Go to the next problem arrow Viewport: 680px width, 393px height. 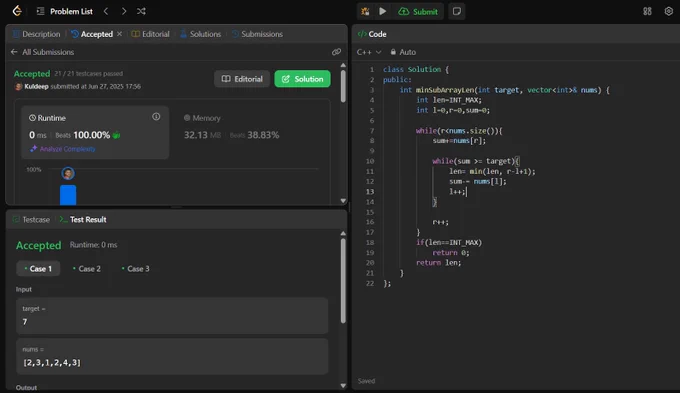tap(124, 11)
